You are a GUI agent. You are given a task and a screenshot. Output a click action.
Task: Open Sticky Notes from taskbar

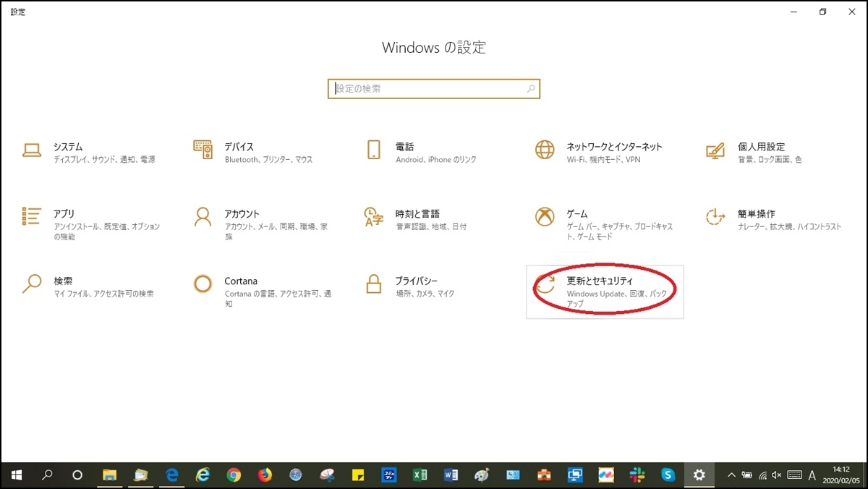(357, 475)
